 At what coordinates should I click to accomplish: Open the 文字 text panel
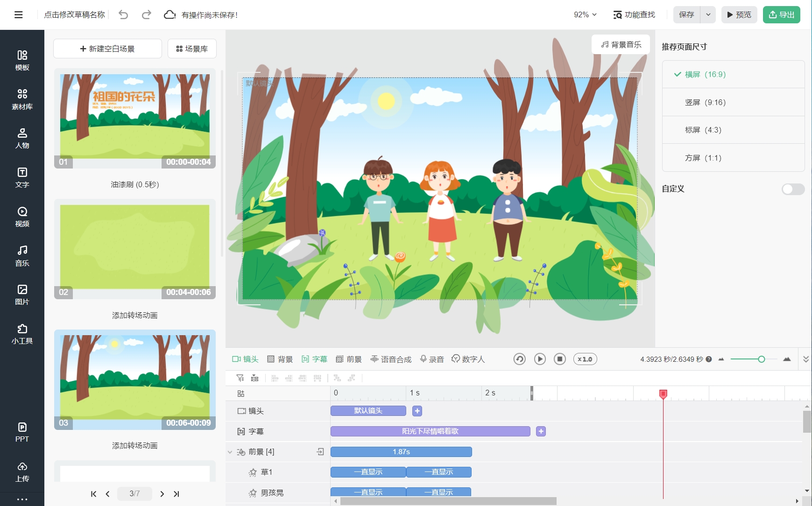[x=22, y=177]
